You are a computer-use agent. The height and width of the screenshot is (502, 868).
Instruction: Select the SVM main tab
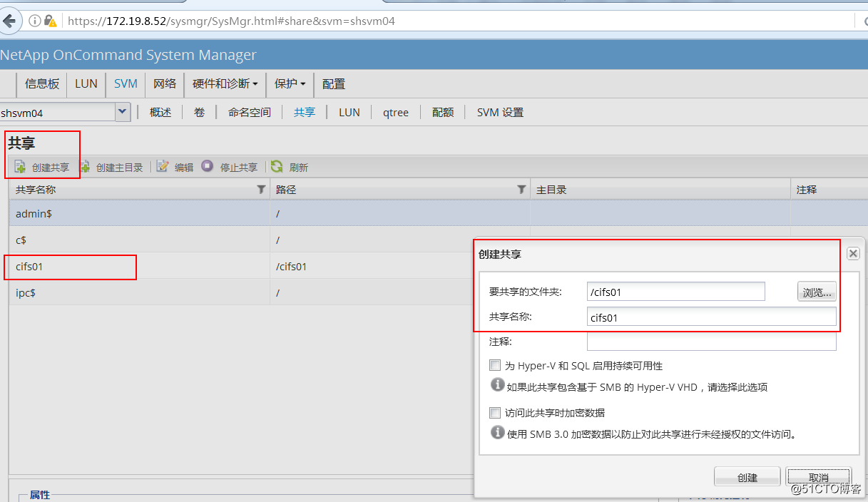(126, 83)
